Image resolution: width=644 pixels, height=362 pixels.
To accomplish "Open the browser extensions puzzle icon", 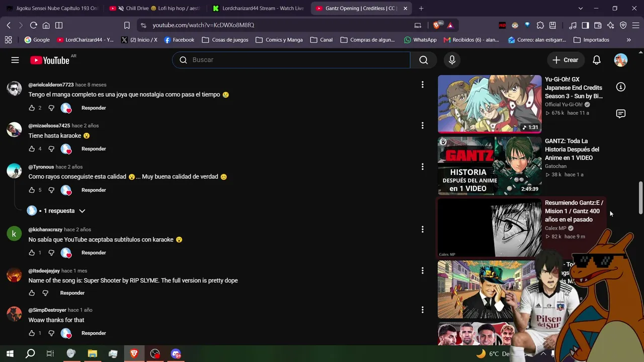I will pyautogui.click(x=540, y=25).
